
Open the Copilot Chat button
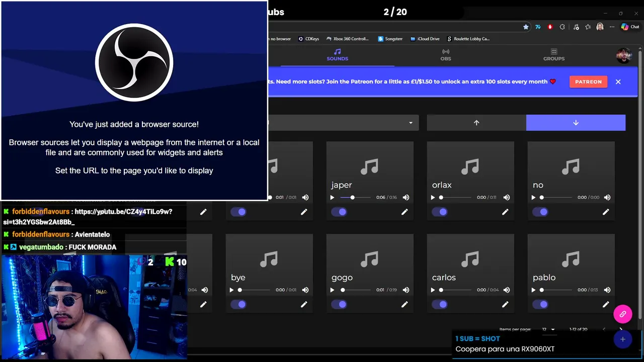[630, 27]
